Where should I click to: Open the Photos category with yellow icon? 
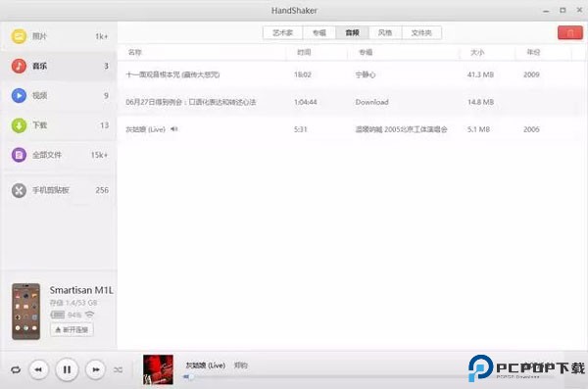(x=19, y=36)
